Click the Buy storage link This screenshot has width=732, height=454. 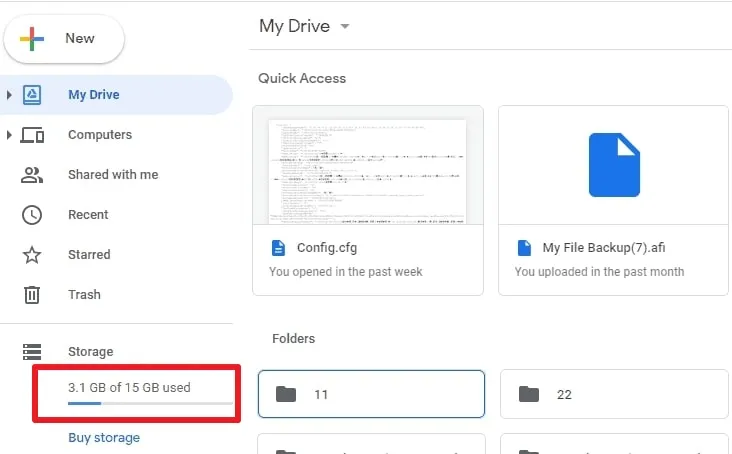click(x=104, y=438)
